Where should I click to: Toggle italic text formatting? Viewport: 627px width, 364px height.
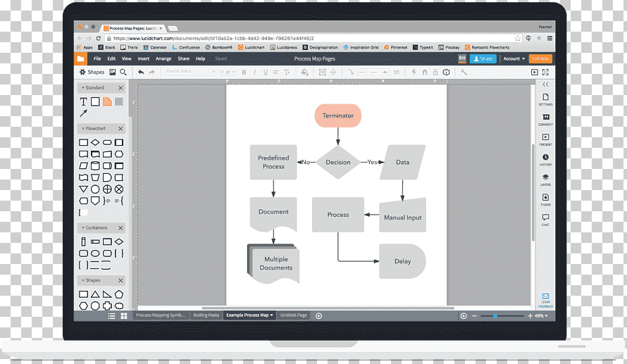pyautogui.click(x=255, y=73)
